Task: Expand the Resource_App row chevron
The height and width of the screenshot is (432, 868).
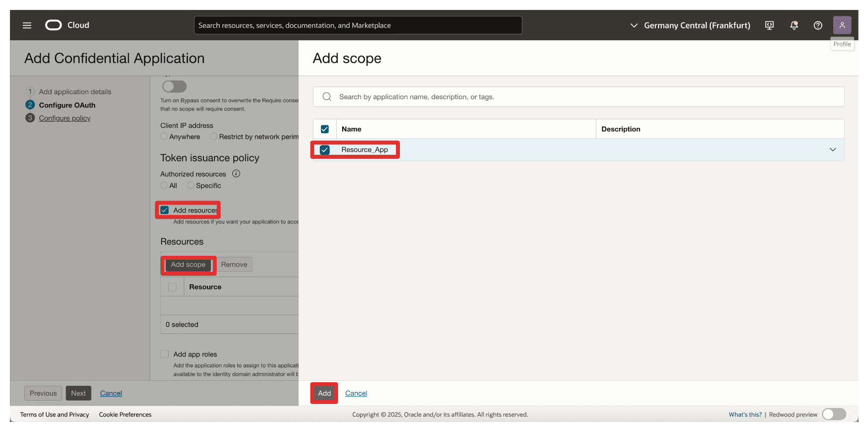Action: (833, 150)
